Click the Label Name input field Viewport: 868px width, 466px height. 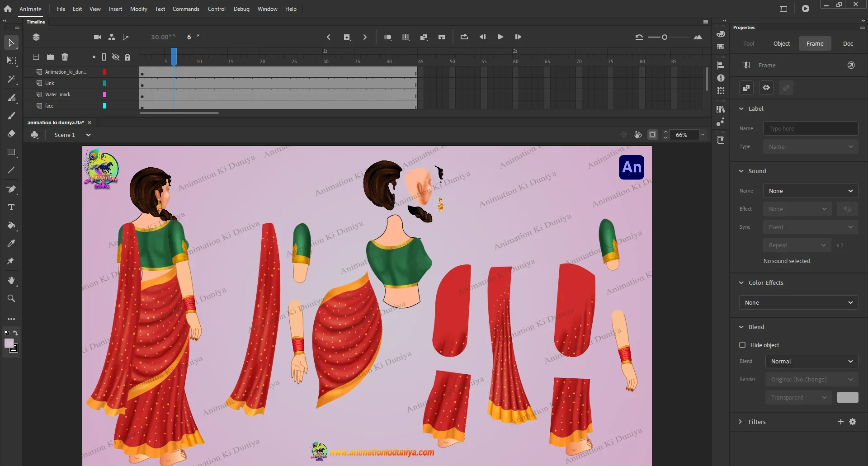810,128
